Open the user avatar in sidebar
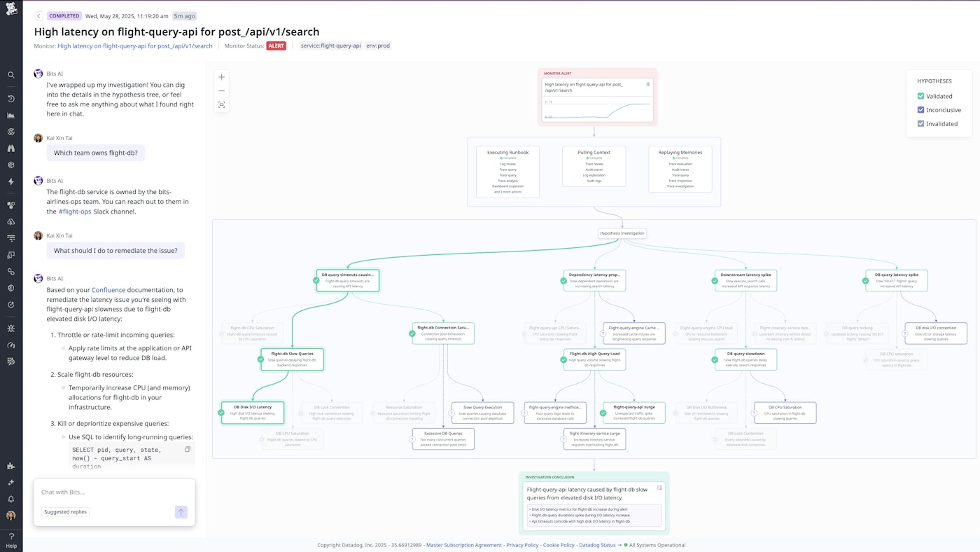 click(11, 516)
